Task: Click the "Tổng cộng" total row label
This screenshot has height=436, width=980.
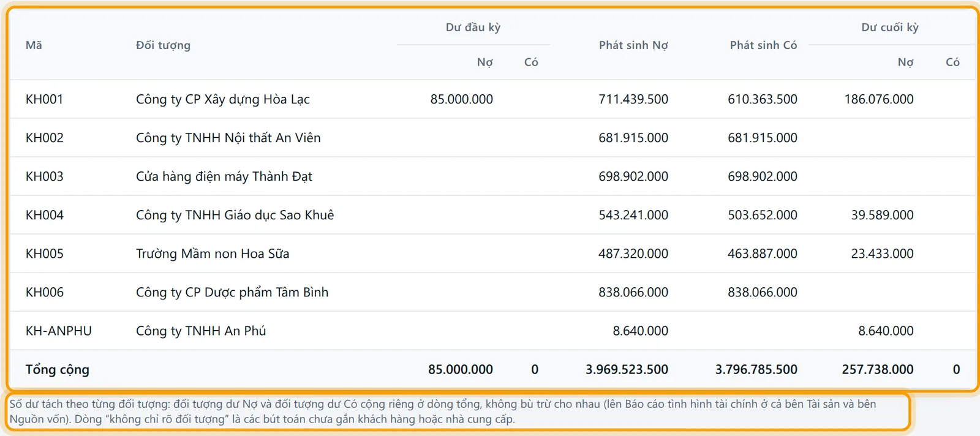Action: [x=58, y=369]
